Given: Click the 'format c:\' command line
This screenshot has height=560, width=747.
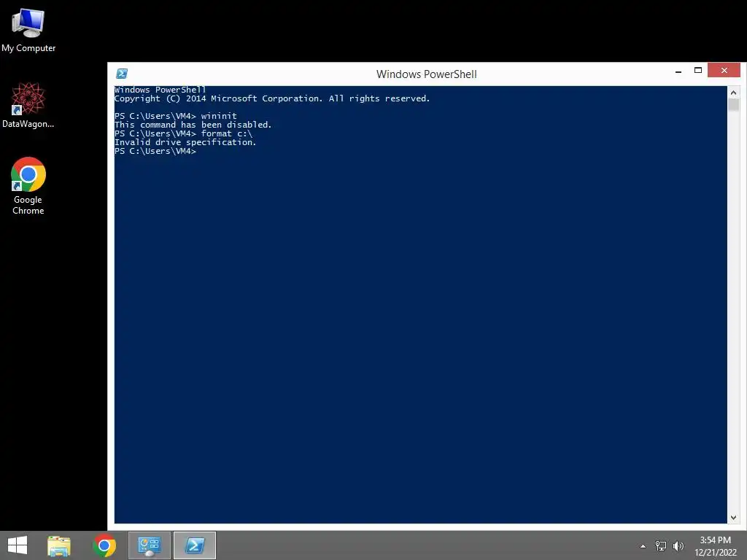Looking at the screenshot, I should 183,133.
